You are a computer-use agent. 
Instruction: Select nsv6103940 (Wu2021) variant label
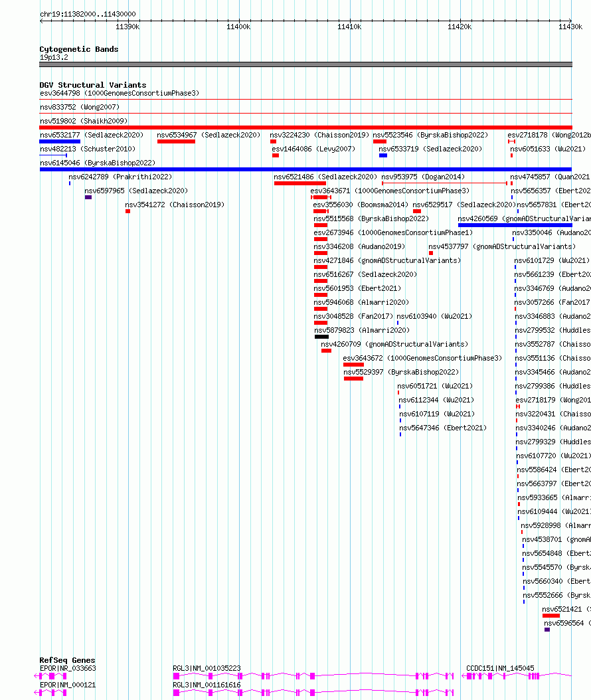point(434,317)
